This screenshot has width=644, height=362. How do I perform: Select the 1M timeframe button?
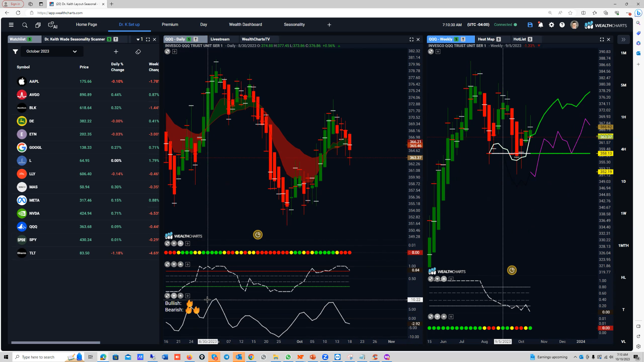pyautogui.click(x=624, y=53)
